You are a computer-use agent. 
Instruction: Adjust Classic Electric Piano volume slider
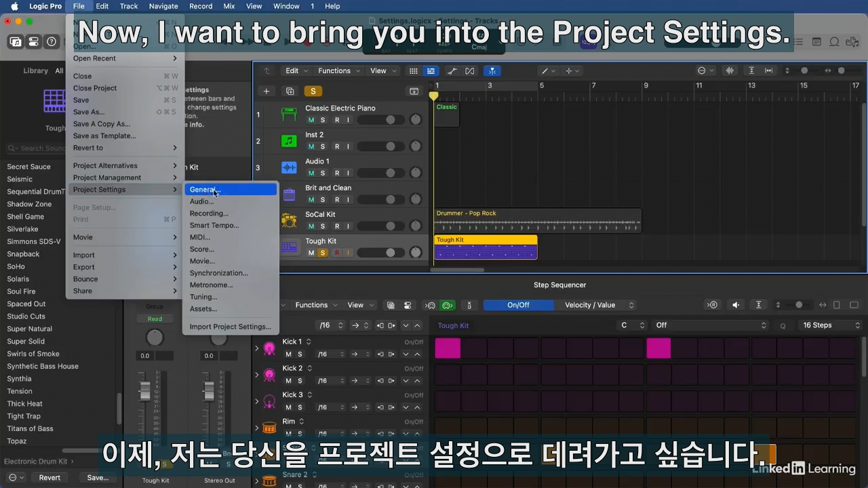380,120
